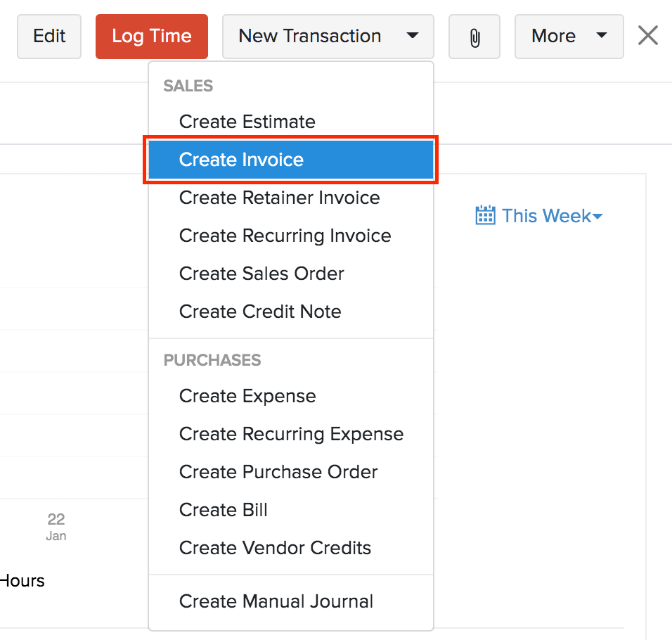Select Create Sales Order
Screen dimensions: 672x640
[x=261, y=274]
